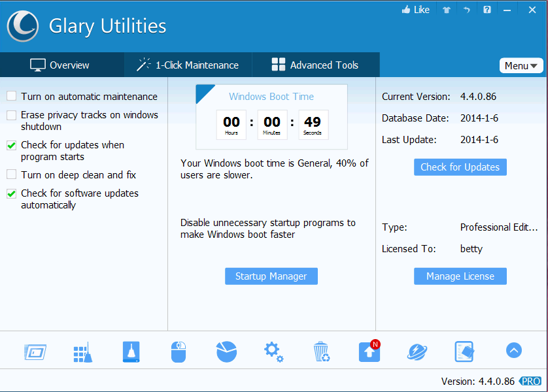The height and width of the screenshot is (392, 548).
Task: Go to the Advanced Tools tab
Action: click(316, 65)
